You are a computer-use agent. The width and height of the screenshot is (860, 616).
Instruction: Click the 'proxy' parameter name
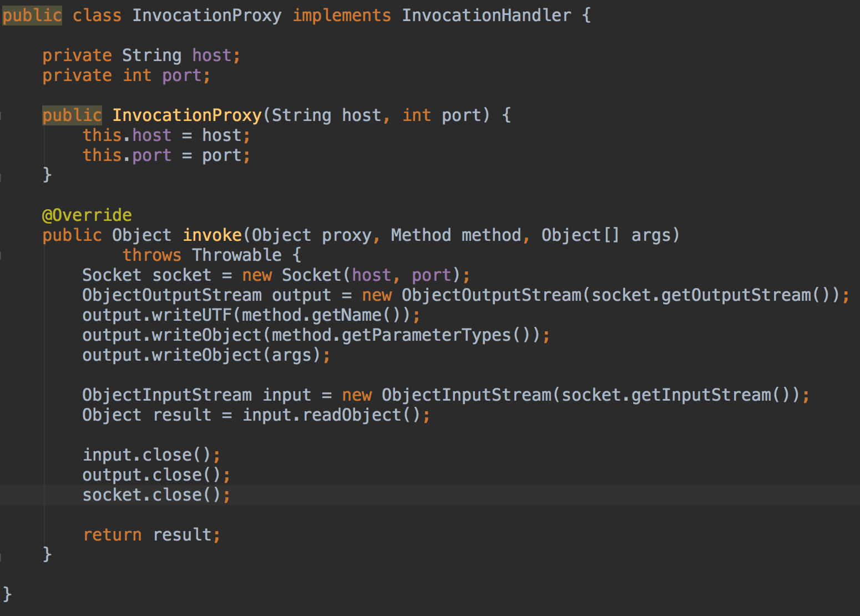pyautogui.click(x=347, y=235)
